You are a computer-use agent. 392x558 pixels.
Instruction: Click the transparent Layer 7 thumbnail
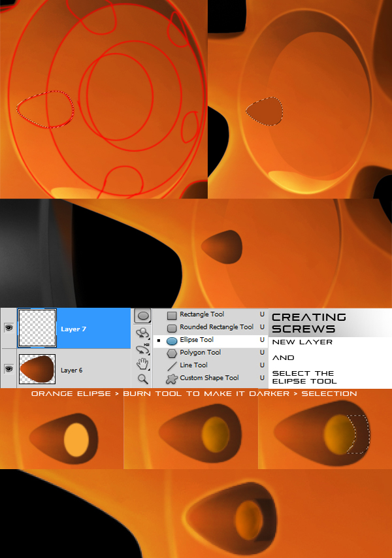(37, 328)
